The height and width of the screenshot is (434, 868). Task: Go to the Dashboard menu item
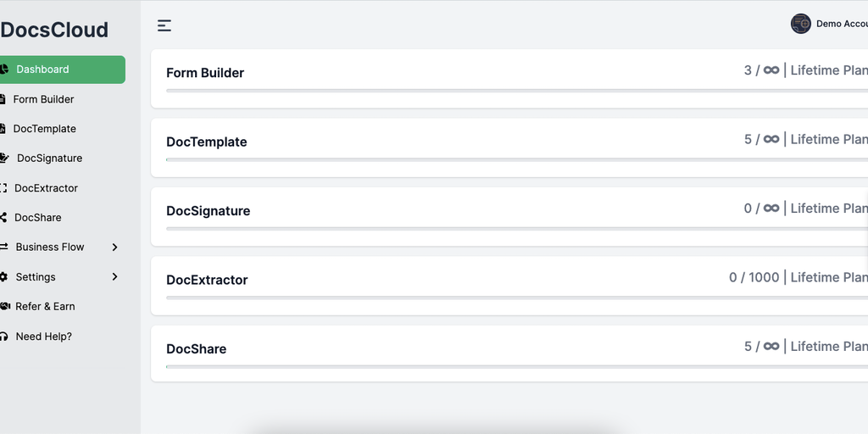tap(42, 70)
